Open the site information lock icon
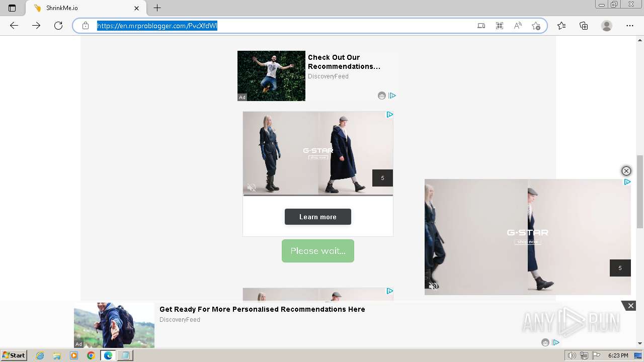Screen dimensions: 644x362 [x=86, y=26]
